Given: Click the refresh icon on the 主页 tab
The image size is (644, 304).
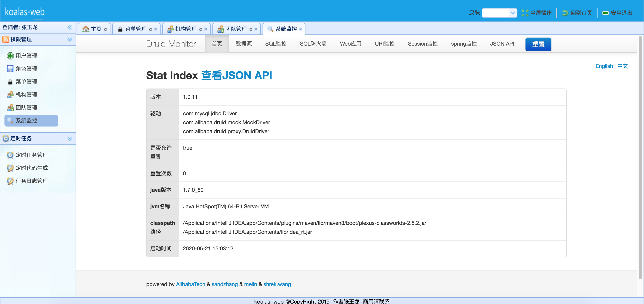Looking at the screenshot, I should [106, 29].
